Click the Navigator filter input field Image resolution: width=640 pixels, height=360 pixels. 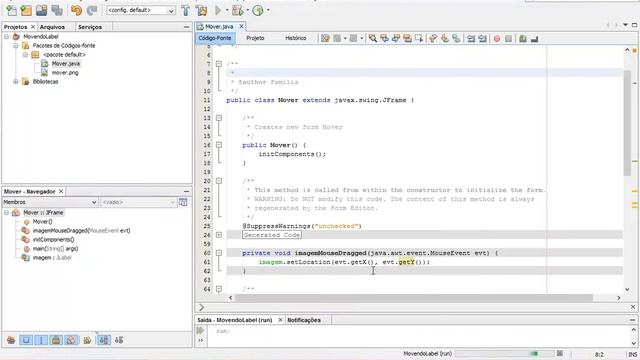tap(138, 202)
